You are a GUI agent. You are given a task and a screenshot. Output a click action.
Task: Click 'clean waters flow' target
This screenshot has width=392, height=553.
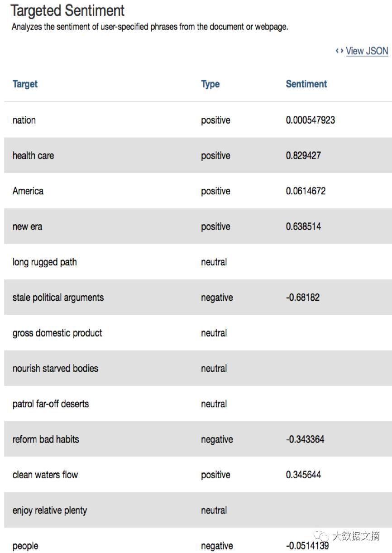[x=45, y=475]
